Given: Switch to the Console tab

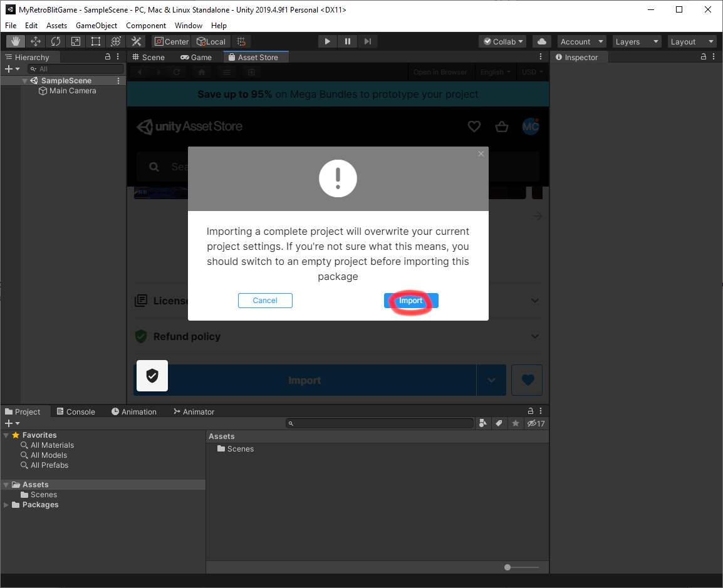Looking at the screenshot, I should click(76, 411).
